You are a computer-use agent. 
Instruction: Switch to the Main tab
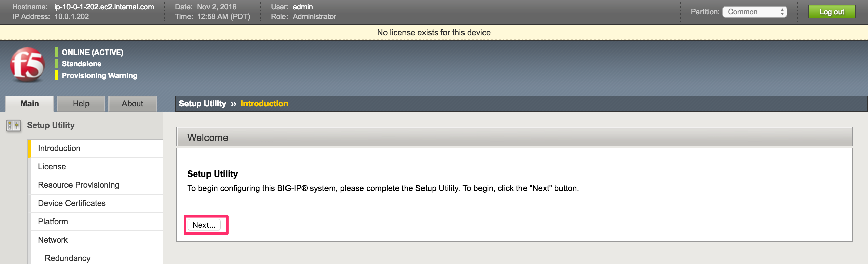(29, 104)
